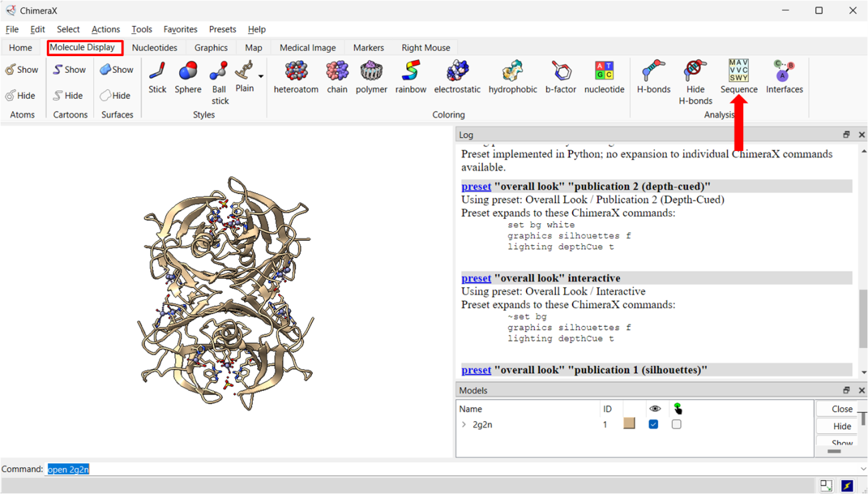Click the color swatch for model 2g2n
This screenshot has width=868, height=494.
pyautogui.click(x=629, y=424)
